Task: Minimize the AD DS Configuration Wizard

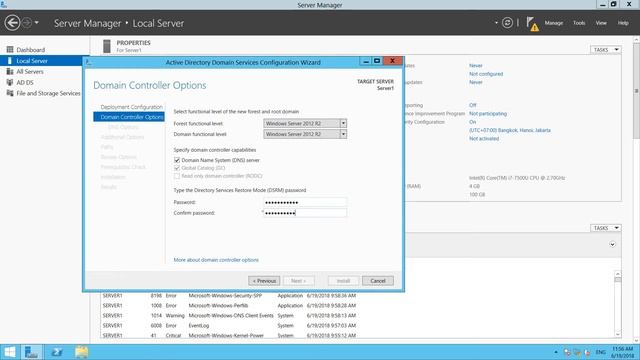Action: [366, 61]
